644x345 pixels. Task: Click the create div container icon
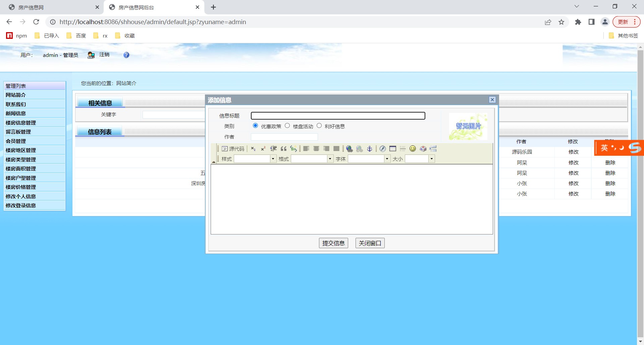pyautogui.click(x=293, y=149)
